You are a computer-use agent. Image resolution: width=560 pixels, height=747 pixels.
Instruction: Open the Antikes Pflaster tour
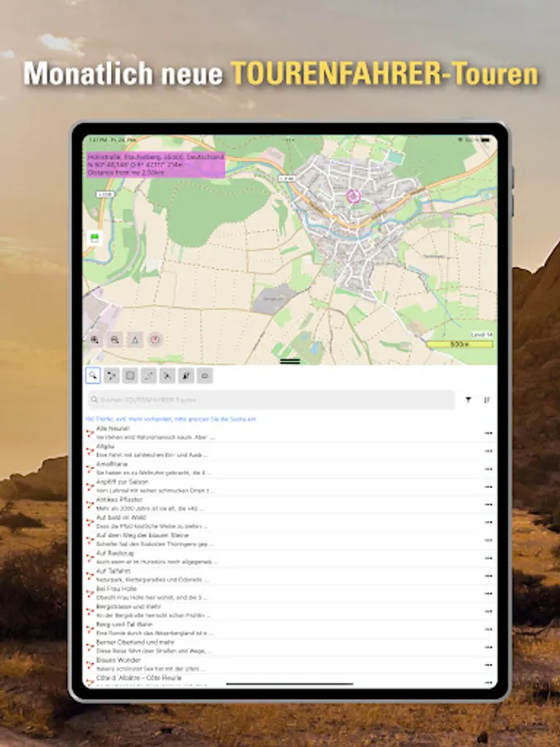[290, 504]
